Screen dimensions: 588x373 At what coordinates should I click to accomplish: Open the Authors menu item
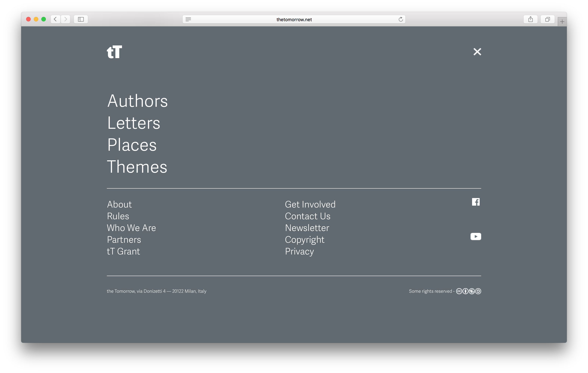click(138, 101)
